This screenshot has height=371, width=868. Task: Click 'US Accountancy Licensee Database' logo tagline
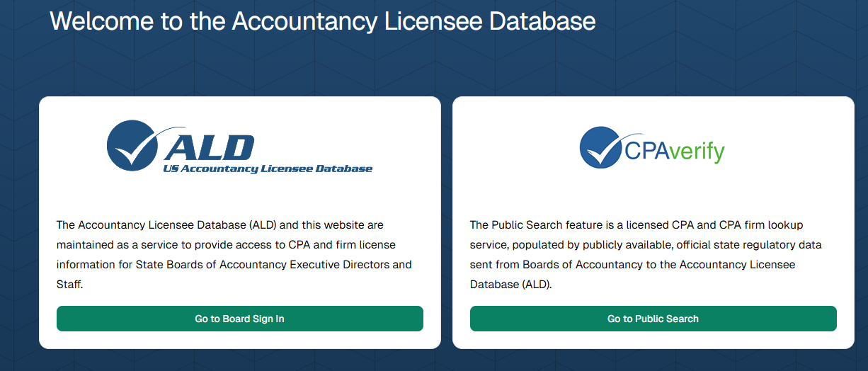268,169
